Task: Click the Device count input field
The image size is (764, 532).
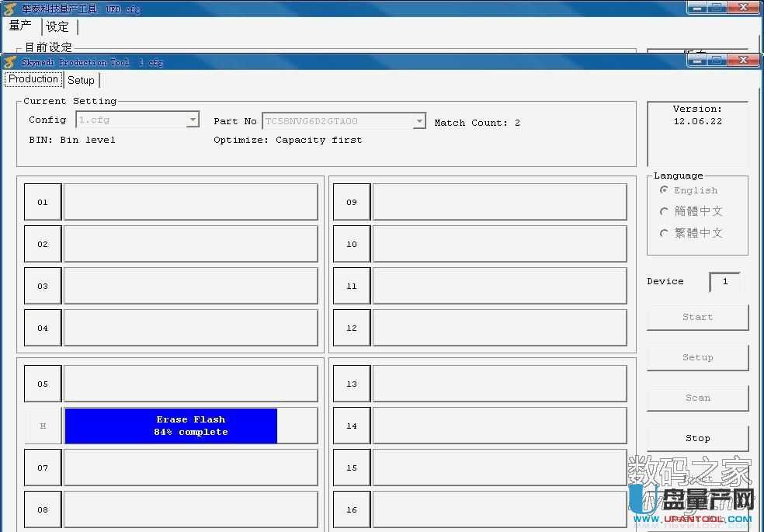Action: pyautogui.click(x=724, y=281)
